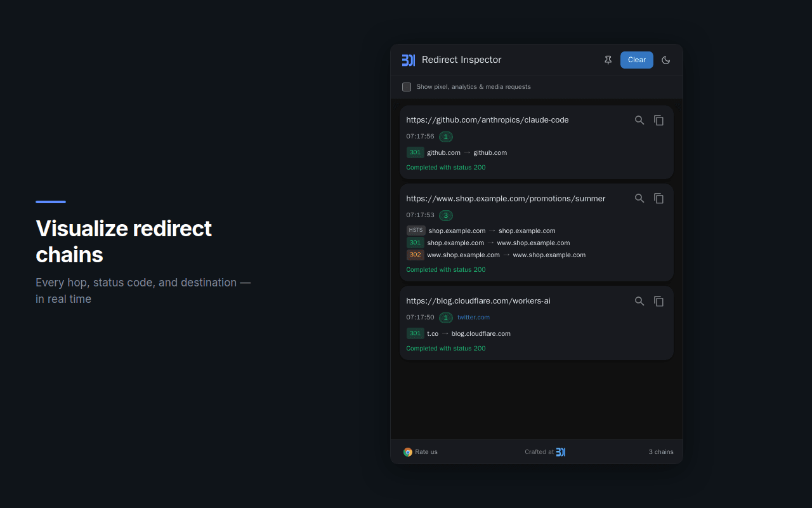Screen dimensions: 812x508
Task: Expand the hop counter on blog.cloudflare.com chain
Action: pyautogui.click(x=445, y=317)
